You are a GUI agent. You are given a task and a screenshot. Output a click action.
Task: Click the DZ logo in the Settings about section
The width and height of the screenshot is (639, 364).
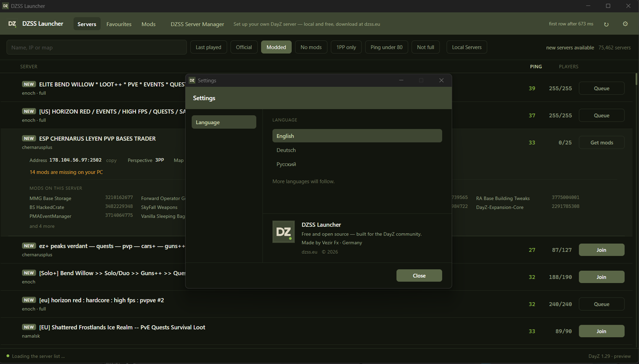(283, 232)
